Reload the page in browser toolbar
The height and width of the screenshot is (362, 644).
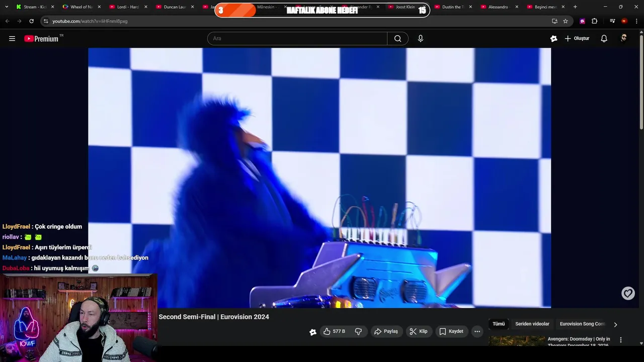[x=31, y=21]
